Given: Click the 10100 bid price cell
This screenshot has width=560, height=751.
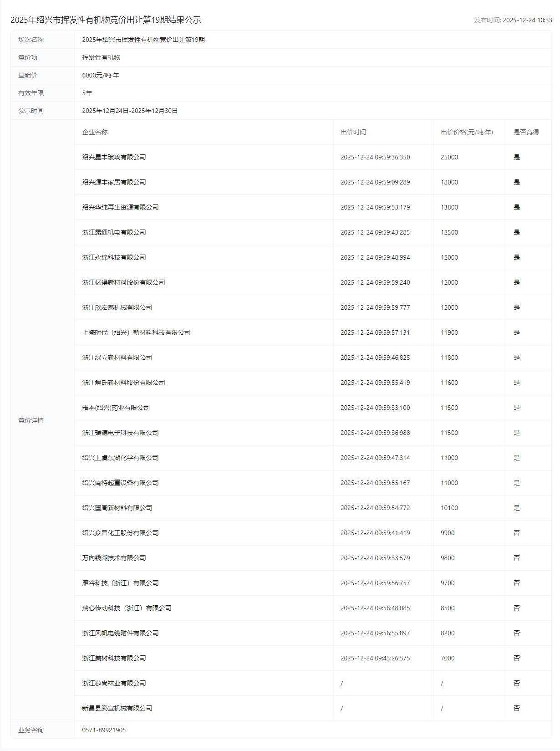Looking at the screenshot, I should pyautogui.click(x=449, y=508).
